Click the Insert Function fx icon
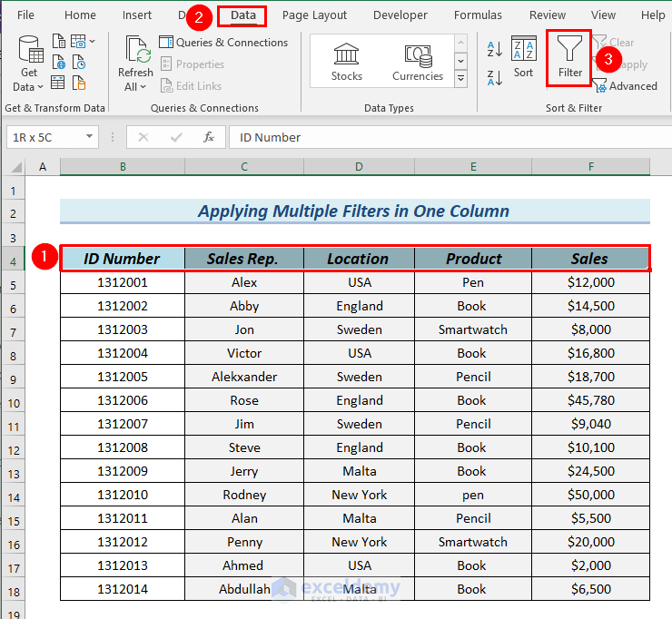 (209, 137)
